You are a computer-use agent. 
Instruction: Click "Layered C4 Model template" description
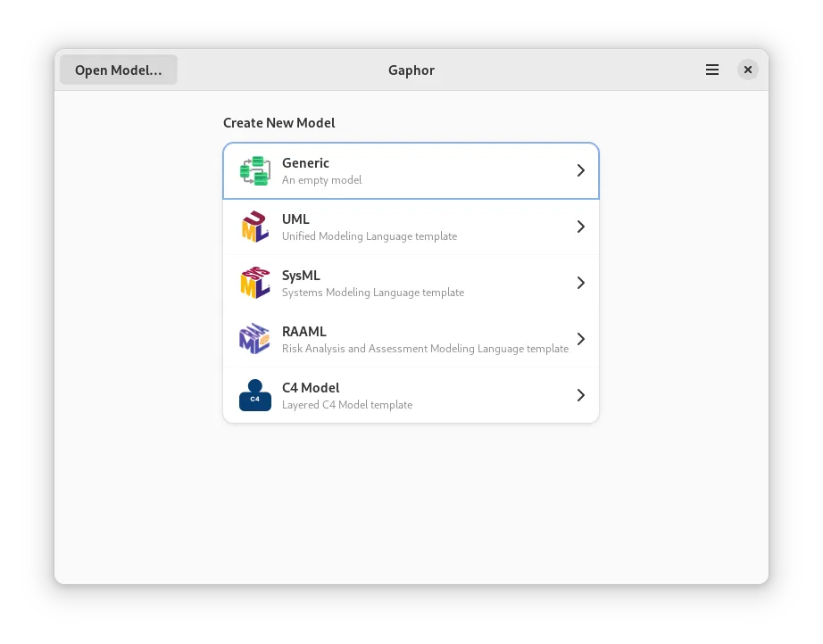[x=346, y=405]
